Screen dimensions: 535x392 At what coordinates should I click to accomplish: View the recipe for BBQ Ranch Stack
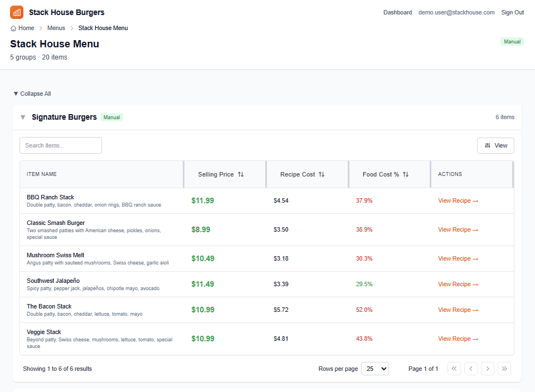coord(458,200)
